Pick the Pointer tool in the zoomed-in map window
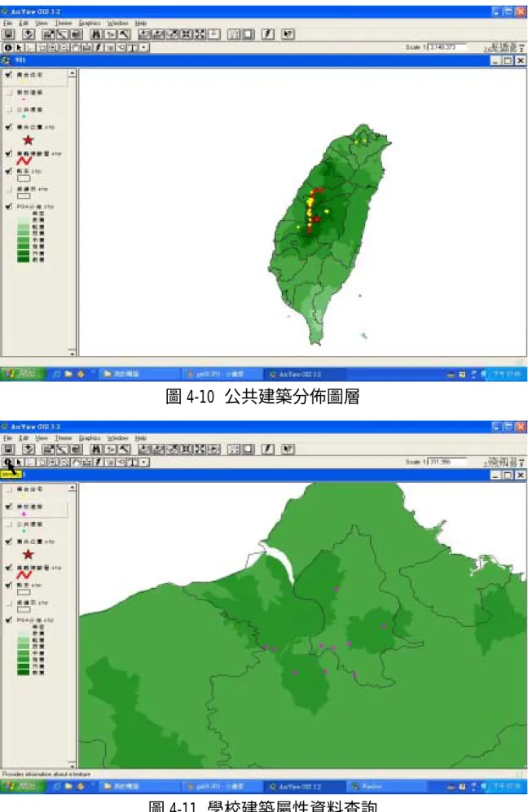The height and width of the screenshot is (812, 528). pos(20,462)
